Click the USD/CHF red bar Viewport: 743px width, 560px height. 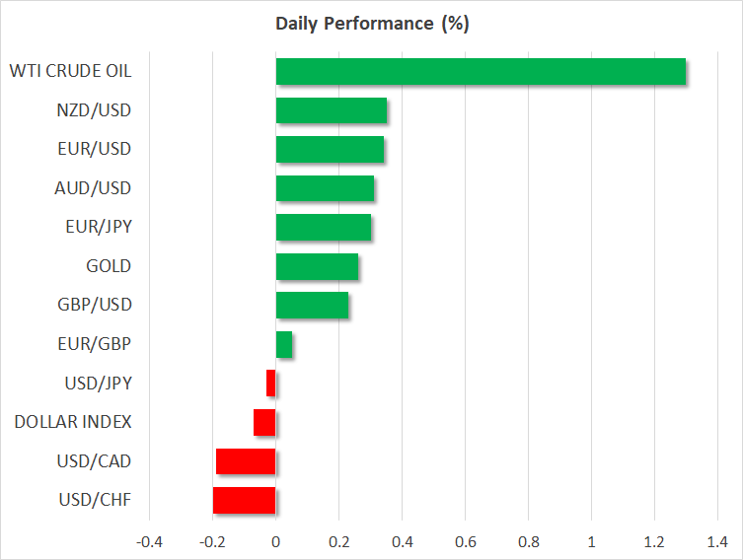(x=244, y=500)
